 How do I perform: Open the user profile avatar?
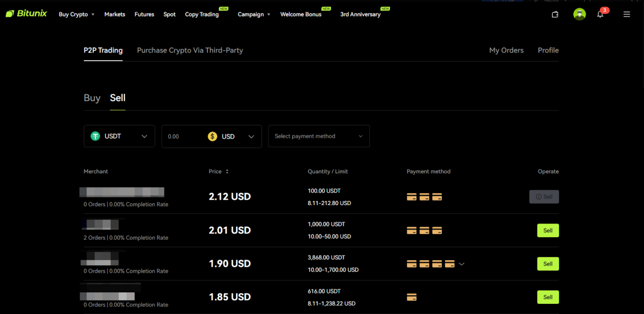pos(580,14)
